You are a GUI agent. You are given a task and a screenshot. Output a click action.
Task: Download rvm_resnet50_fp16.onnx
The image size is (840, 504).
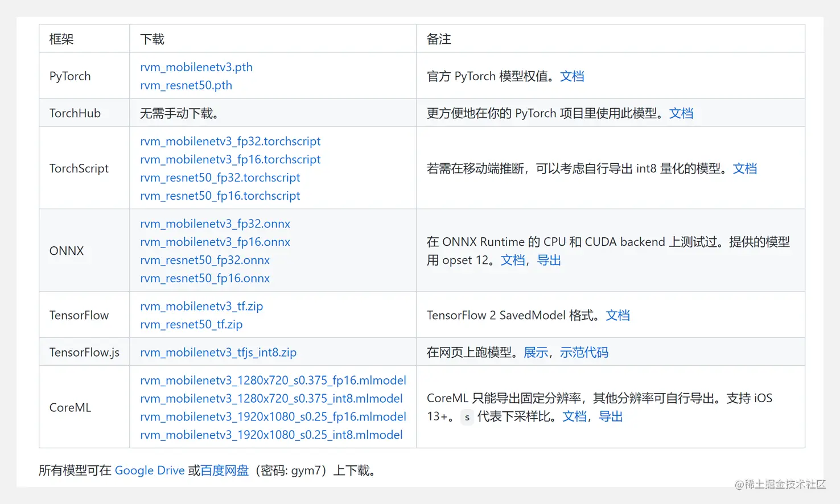tap(205, 278)
